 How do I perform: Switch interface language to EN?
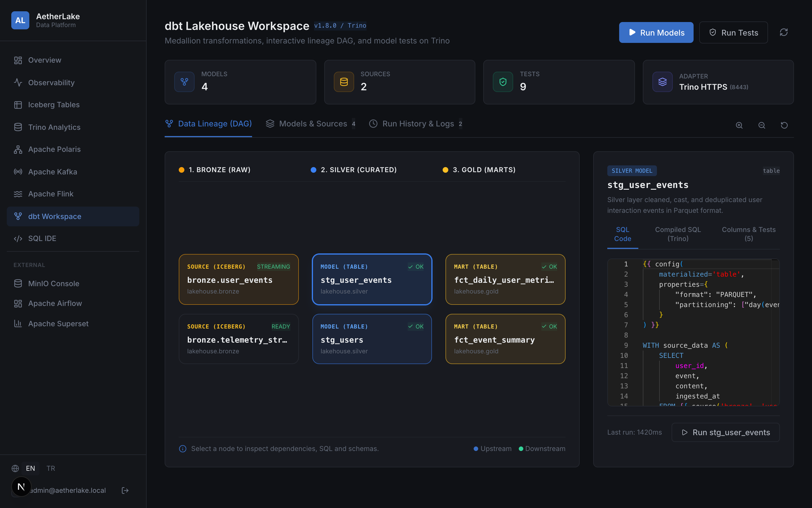pos(30,468)
